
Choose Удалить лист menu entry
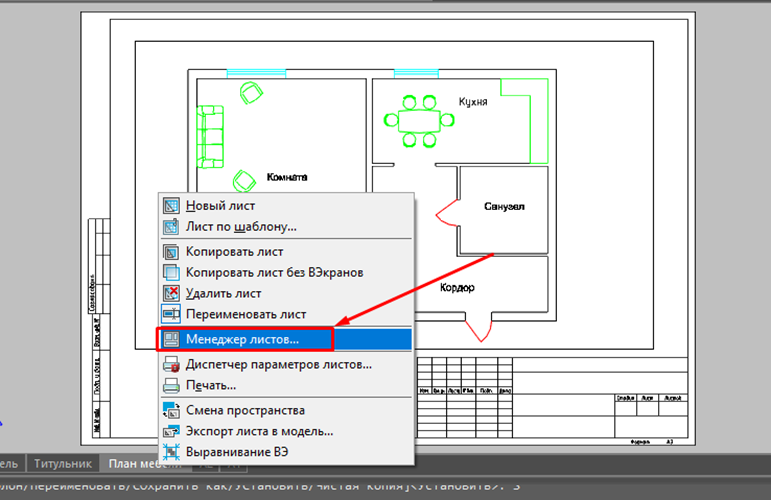pyautogui.click(x=286, y=294)
